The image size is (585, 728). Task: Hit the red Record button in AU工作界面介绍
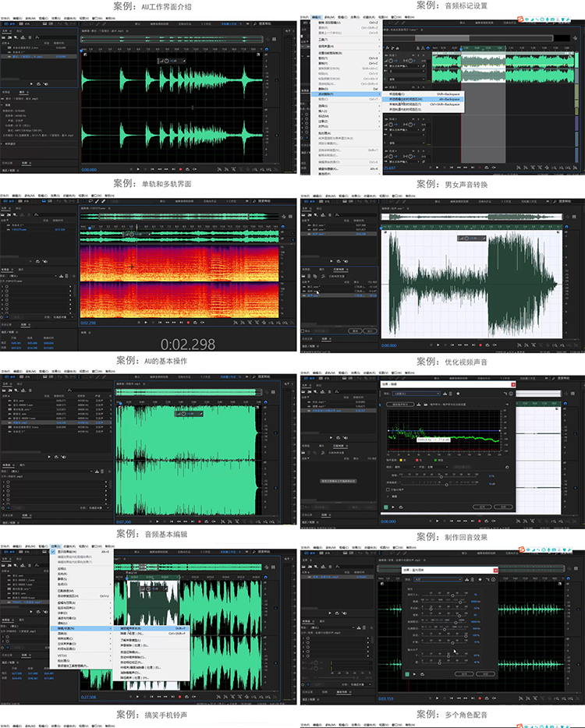pyautogui.click(x=180, y=169)
